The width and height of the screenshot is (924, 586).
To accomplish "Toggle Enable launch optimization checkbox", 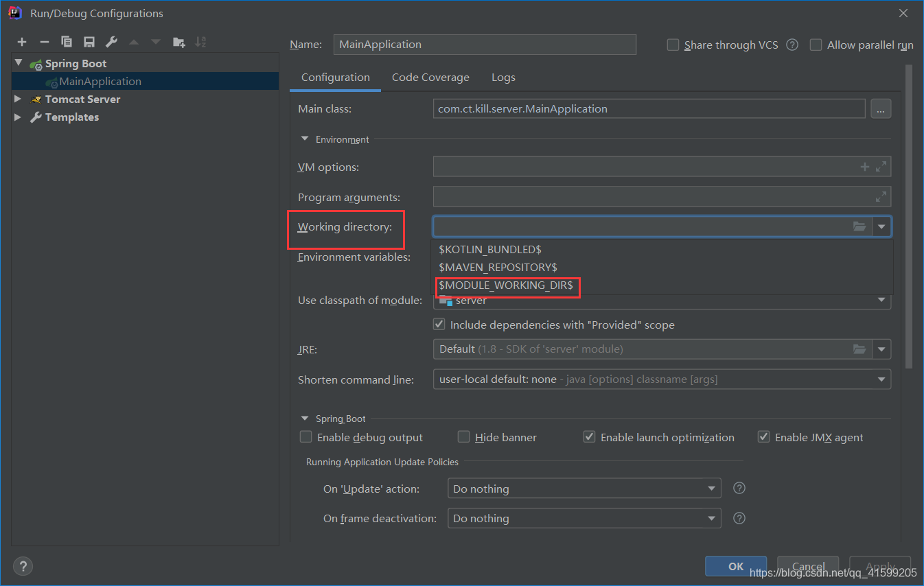I will point(589,437).
